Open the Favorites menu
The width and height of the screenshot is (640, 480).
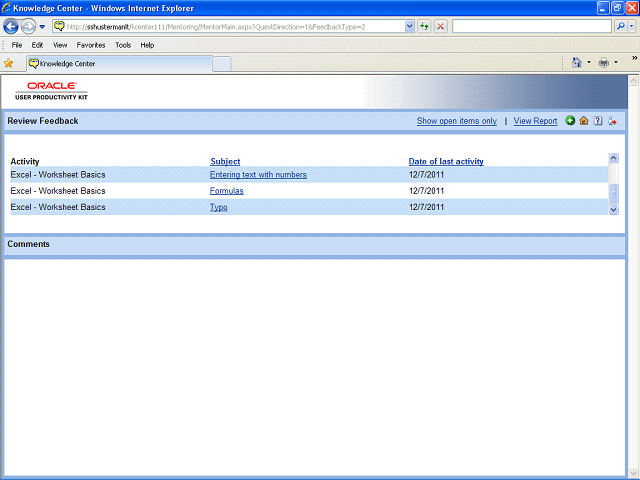coord(91,45)
